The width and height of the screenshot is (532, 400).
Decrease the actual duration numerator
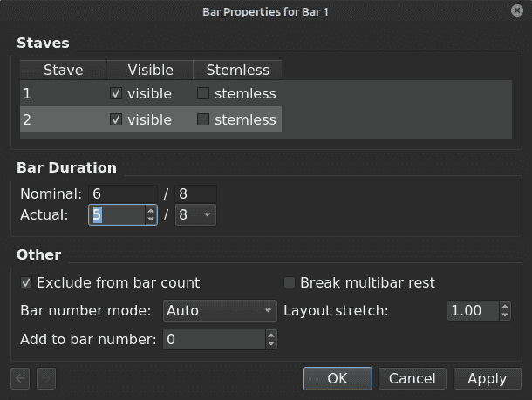coord(151,220)
